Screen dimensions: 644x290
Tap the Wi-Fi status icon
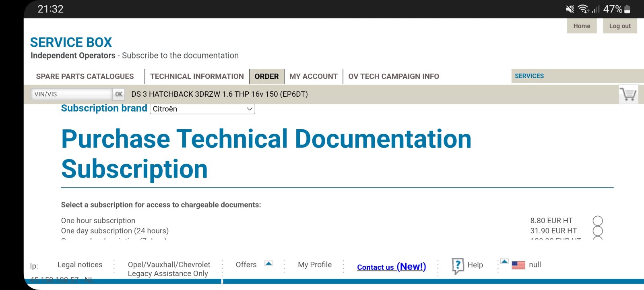point(583,9)
